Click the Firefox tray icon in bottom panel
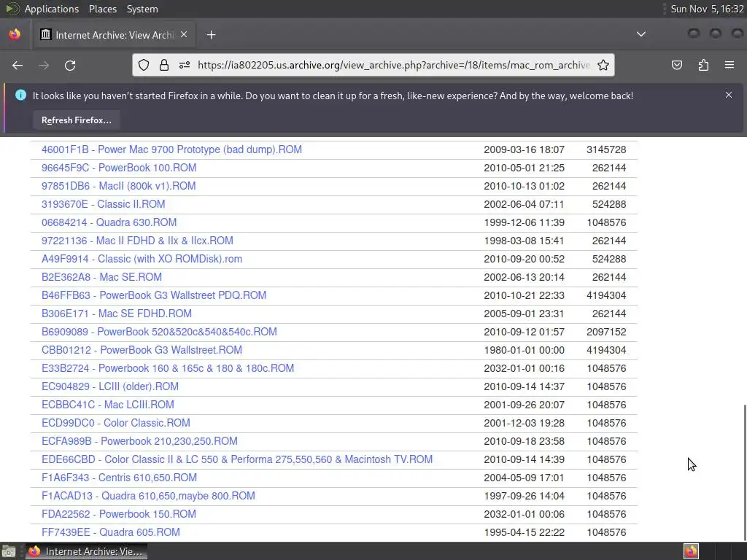747x560 pixels. 691,551
